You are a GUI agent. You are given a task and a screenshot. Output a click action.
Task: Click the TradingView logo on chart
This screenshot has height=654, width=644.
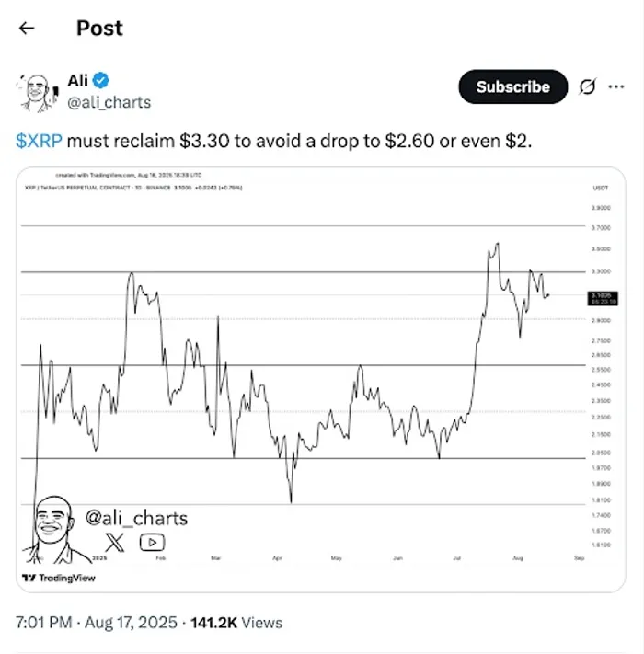pos(58,578)
